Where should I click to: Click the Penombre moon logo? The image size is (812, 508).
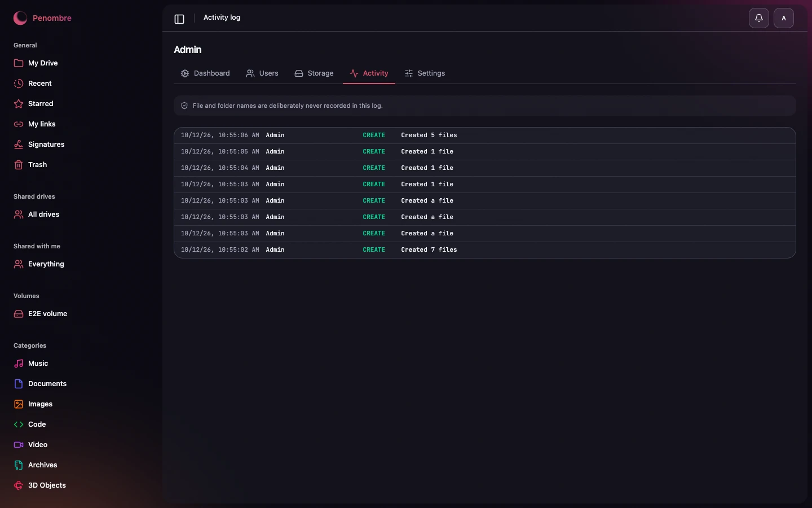(20, 18)
